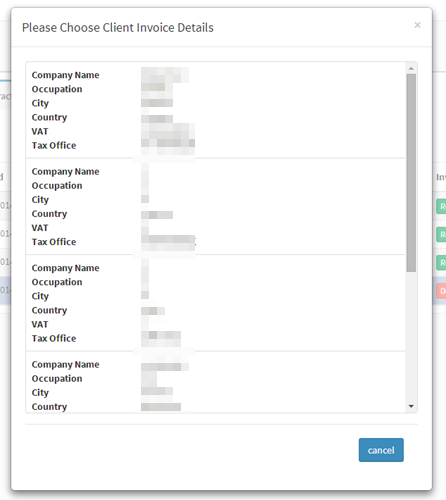Click the City row of second client
The image size is (446, 500).
(215, 199)
